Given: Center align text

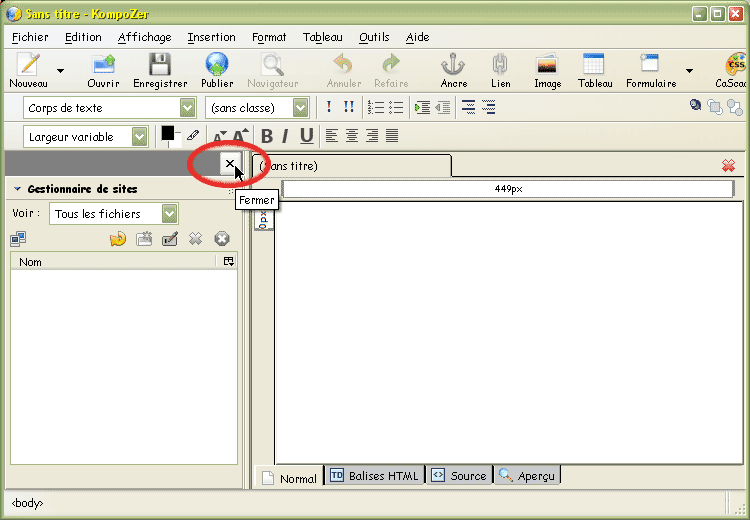Looking at the screenshot, I should tap(352, 136).
